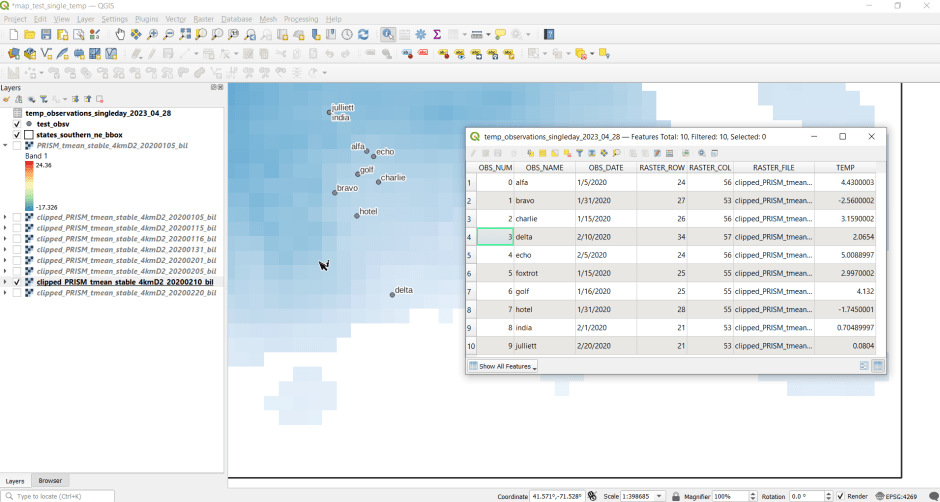Click filter icon in attribute table toolbar
The image size is (940, 502).
579,153
